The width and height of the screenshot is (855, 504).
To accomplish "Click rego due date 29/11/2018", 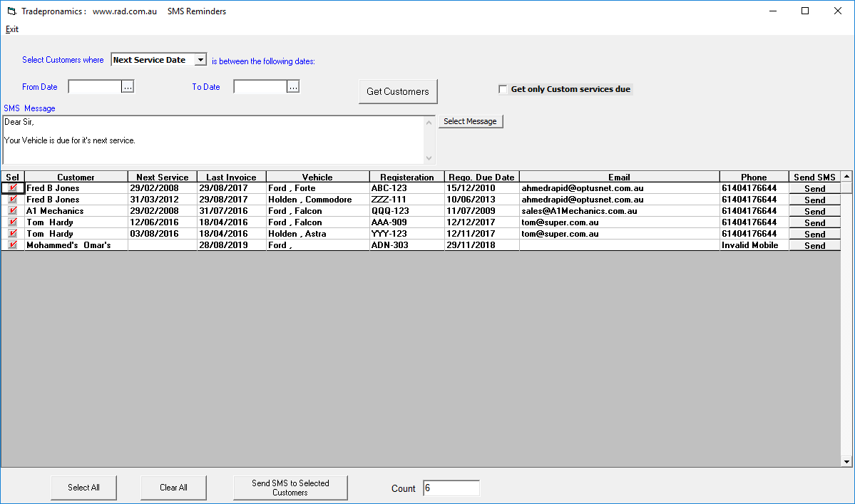I will click(x=481, y=245).
